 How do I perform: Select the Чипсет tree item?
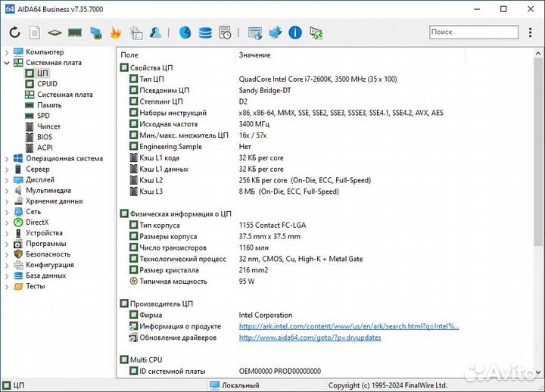coord(42,126)
